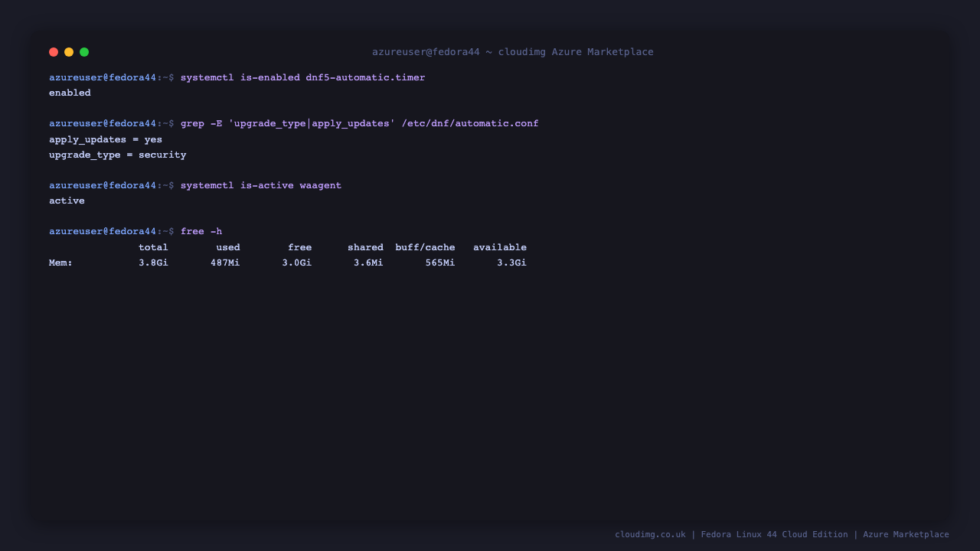Screen dimensions: 980x551
Task: Click the command 'systemctl is-enabled dnf5-automatic.timer'
Action: click(302, 78)
